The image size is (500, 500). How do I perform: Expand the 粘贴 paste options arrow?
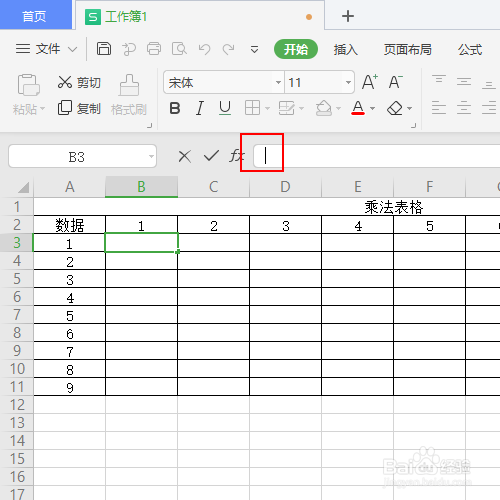click(42, 109)
